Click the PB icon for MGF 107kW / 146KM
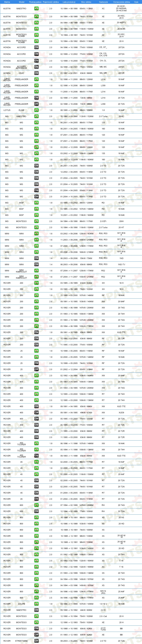Viewport: 142px width, 644px height. (x=36, y=209)
